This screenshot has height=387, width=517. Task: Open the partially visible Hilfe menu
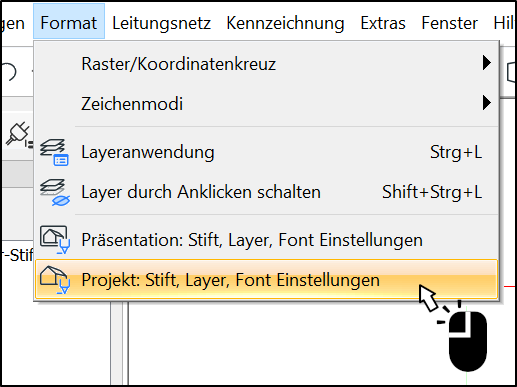tap(504, 23)
